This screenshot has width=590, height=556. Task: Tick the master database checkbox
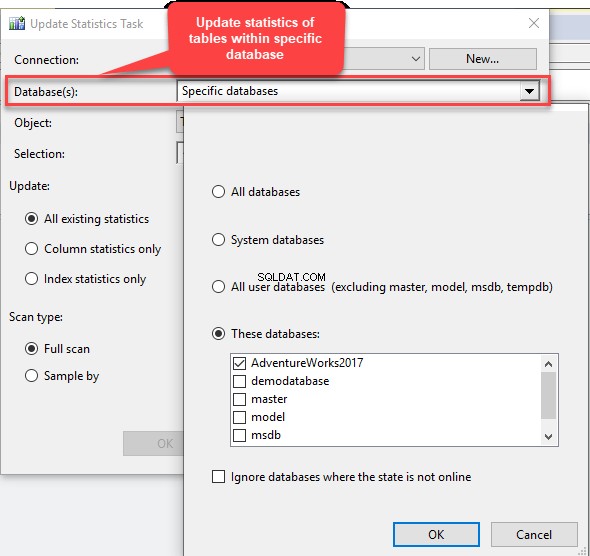pos(239,399)
